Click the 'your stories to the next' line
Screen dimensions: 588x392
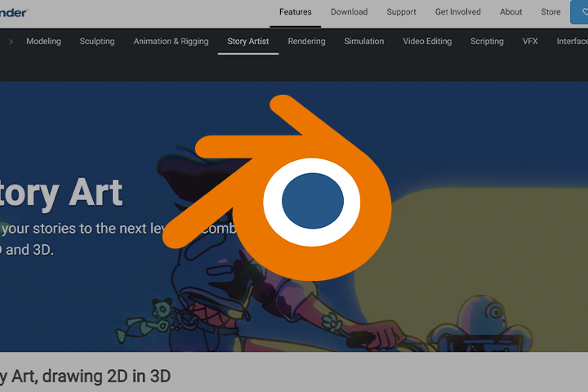click(x=74, y=229)
